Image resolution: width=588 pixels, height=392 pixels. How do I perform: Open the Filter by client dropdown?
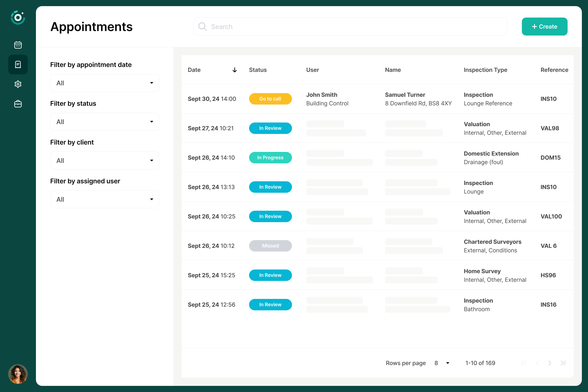click(x=105, y=160)
